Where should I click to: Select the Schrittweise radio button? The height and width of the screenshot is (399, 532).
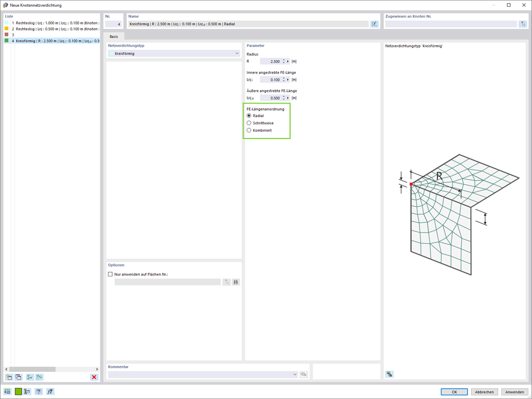[x=249, y=123]
